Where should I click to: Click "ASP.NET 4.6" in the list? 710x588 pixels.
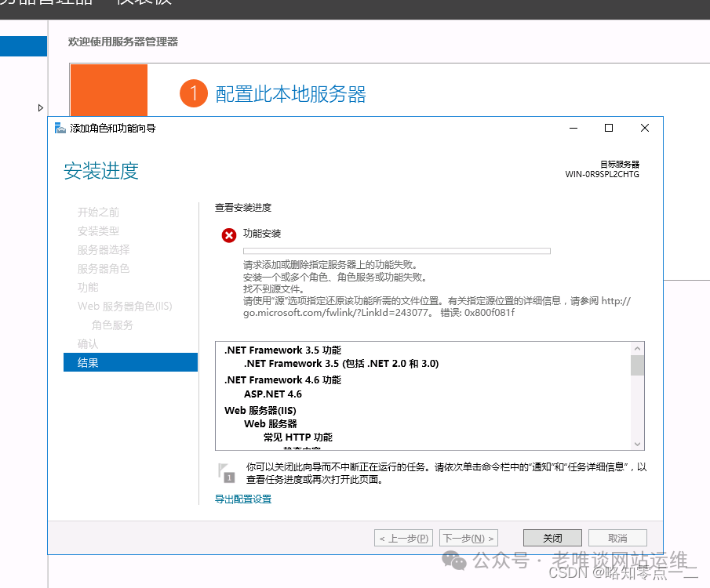coord(273,394)
